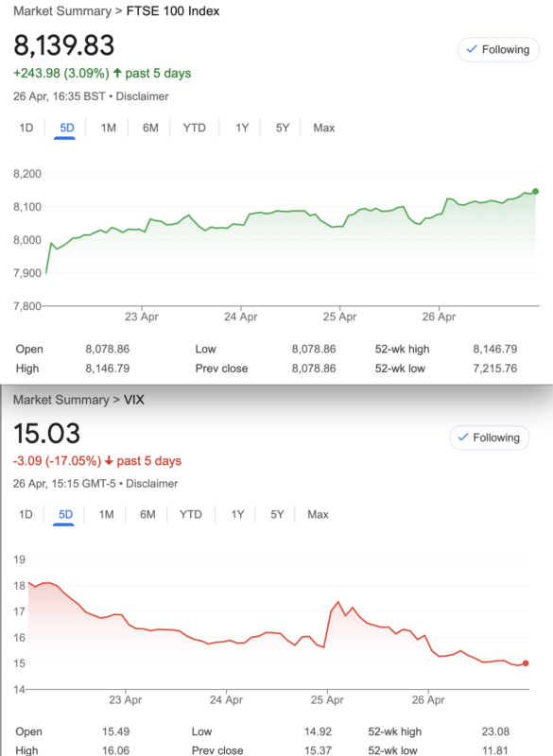Switch VIX chart to 1Y range

tap(237, 514)
